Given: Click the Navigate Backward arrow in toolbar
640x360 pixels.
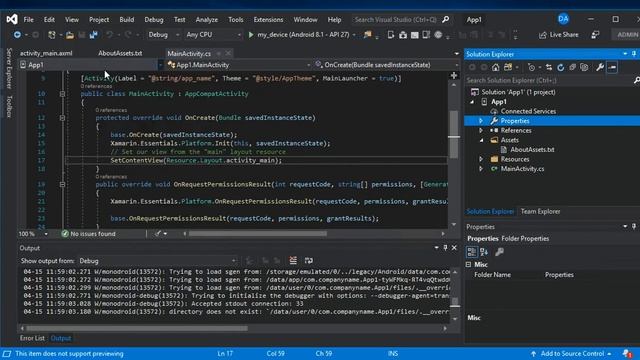Looking at the screenshot, I should 17,35.
